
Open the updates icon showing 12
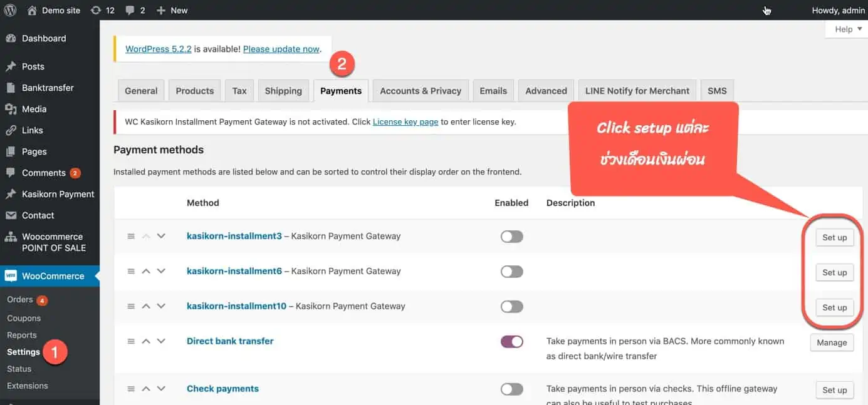coord(95,10)
